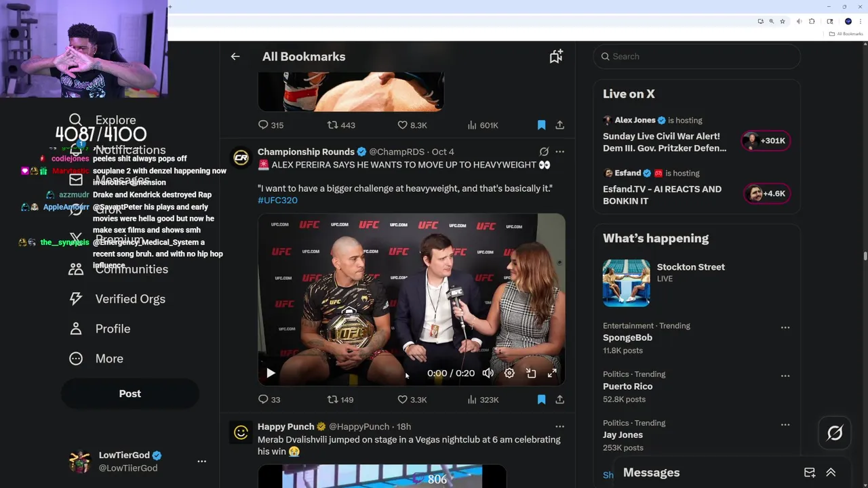Expand the video to fullscreen
Screen dimensions: 868x488
point(552,373)
